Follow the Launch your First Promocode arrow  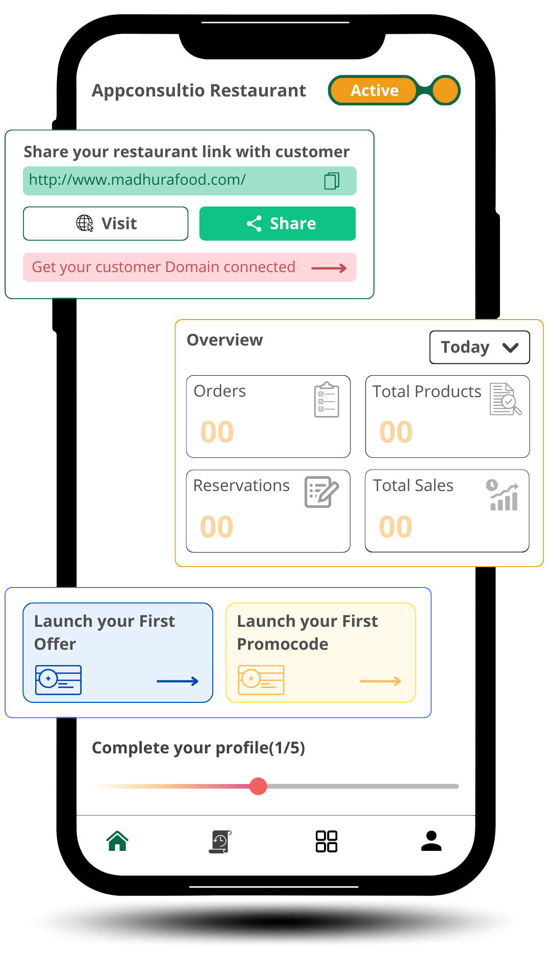[381, 681]
